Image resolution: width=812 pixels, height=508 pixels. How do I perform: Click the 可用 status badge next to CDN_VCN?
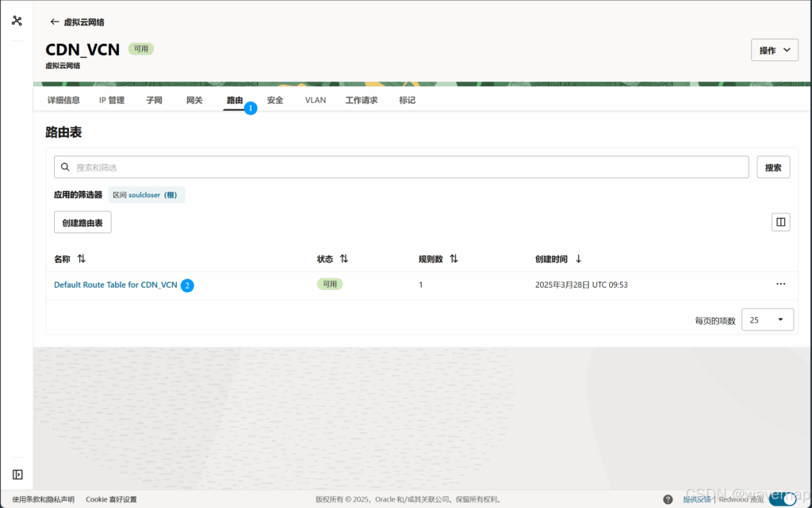(141, 48)
